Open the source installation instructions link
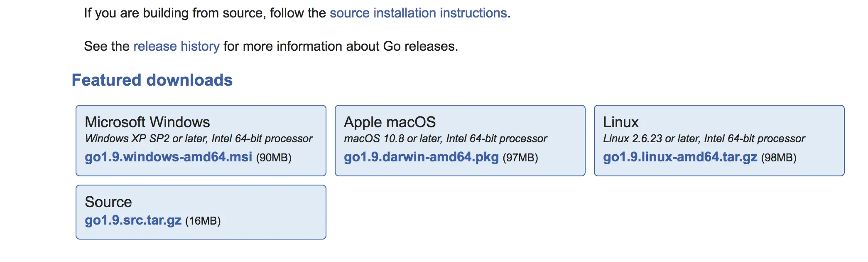This screenshot has width=868, height=262. pos(418,13)
